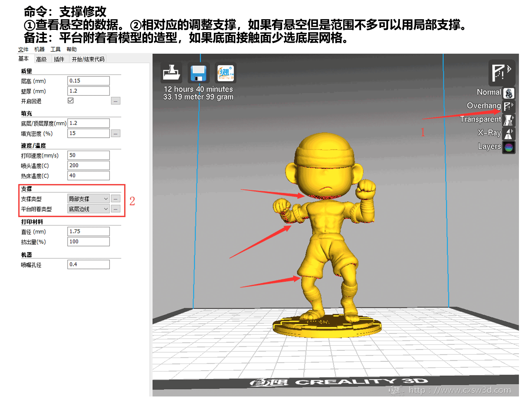Open support type ellipsis settings button
The image size is (532, 401).
coord(116,199)
